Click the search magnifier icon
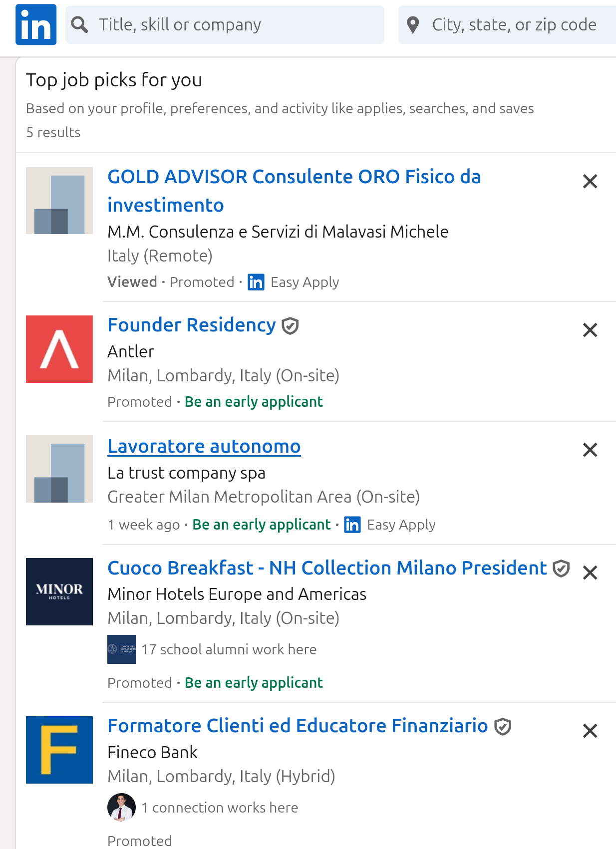The width and height of the screenshot is (616, 849). click(x=80, y=24)
